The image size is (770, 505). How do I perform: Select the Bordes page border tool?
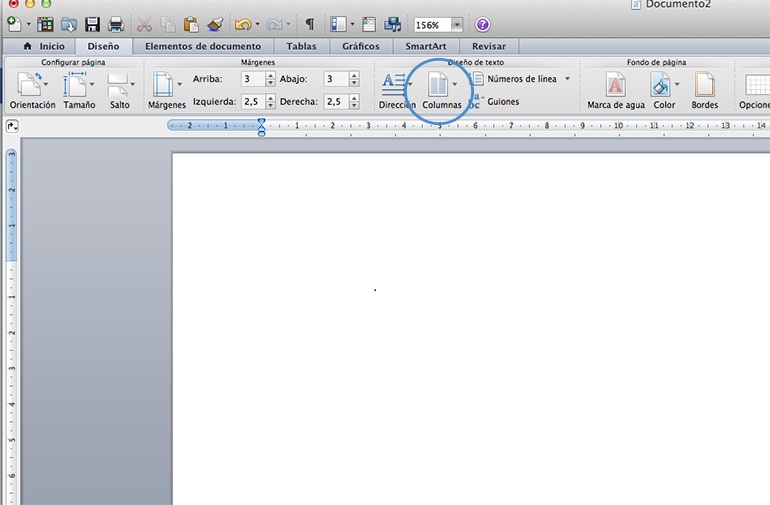(705, 90)
